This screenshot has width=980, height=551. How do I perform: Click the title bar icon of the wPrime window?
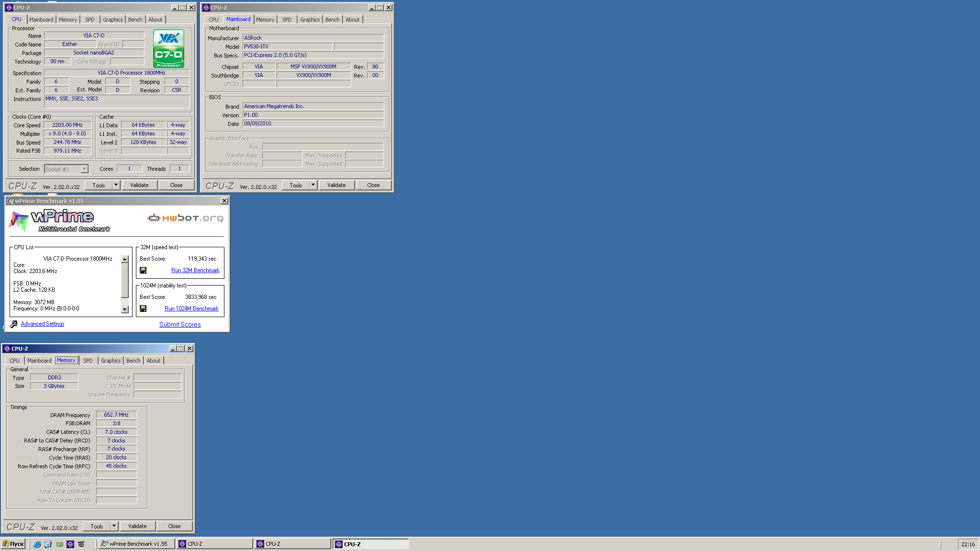11,201
